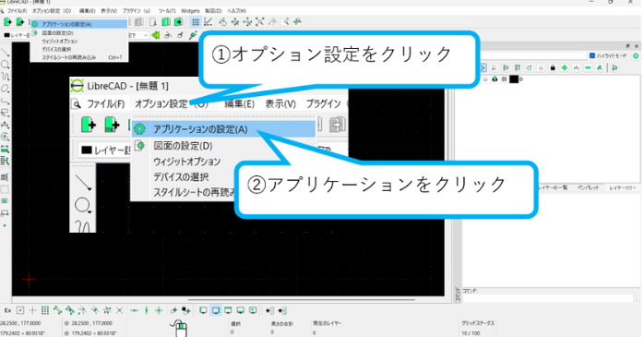Toggle draft mode icon beside grid
Viewport: 644px width, 337px height.
(209, 22)
